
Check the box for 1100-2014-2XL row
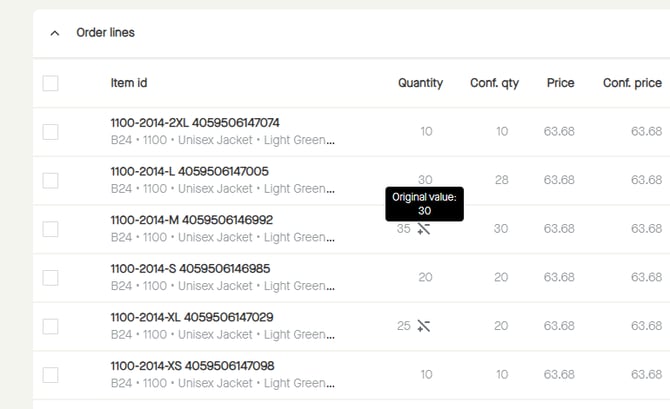(51, 132)
